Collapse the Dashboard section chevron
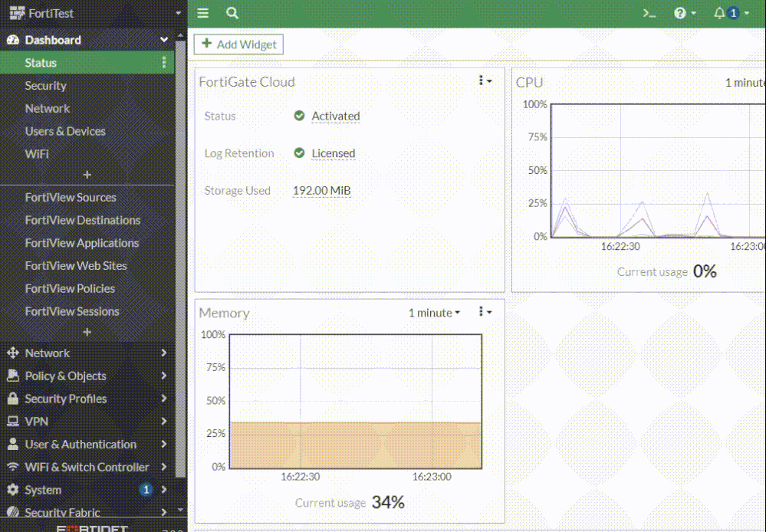766x532 pixels. coord(163,40)
